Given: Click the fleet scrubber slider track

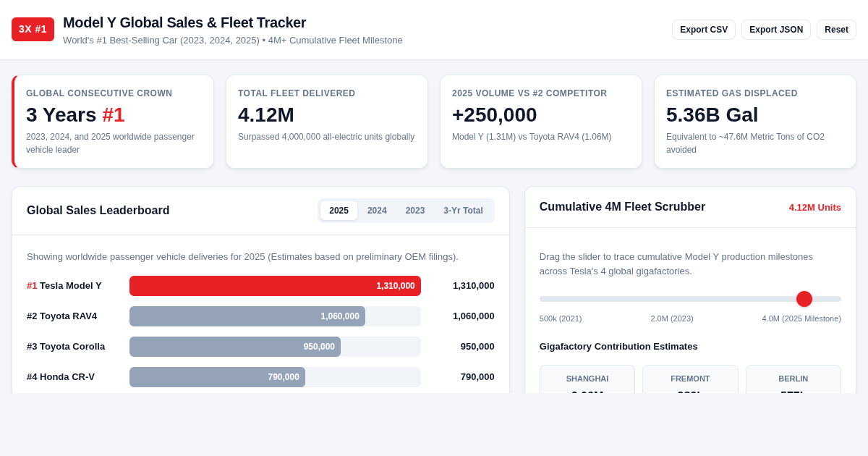Looking at the screenshot, I should (690, 299).
